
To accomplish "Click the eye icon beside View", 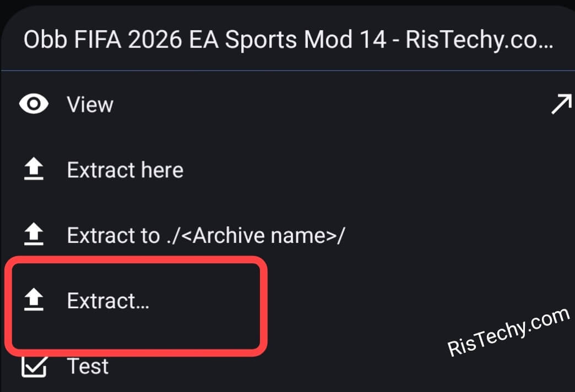I will pyautogui.click(x=34, y=104).
